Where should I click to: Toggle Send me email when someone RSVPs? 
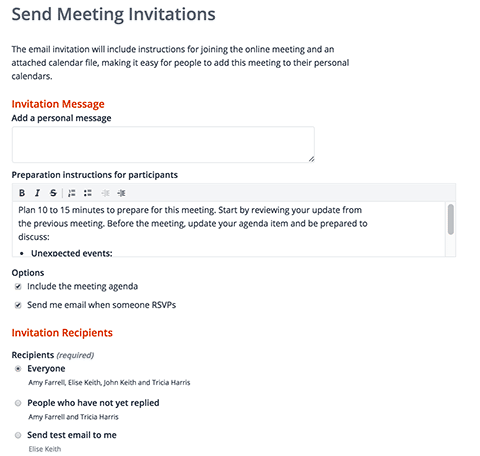tap(18, 305)
